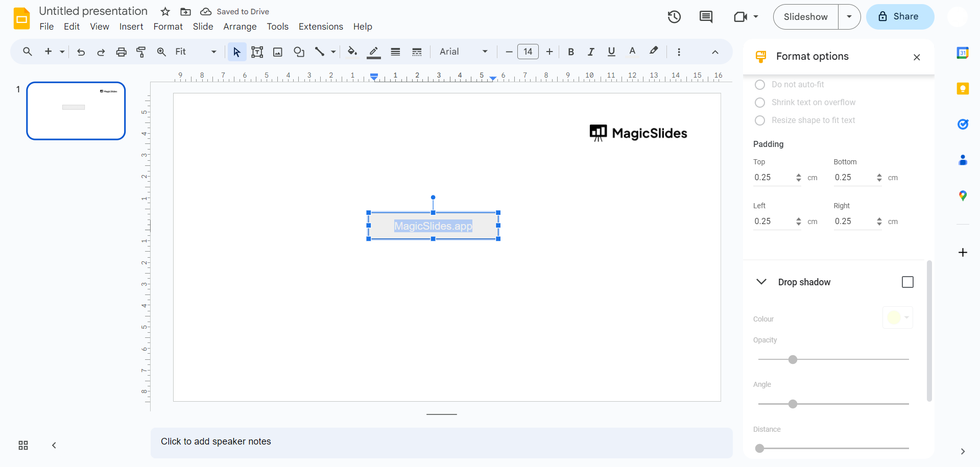Screen dimensions: 980x467
Task: Open the Arial font dropdown
Action: [x=463, y=52]
